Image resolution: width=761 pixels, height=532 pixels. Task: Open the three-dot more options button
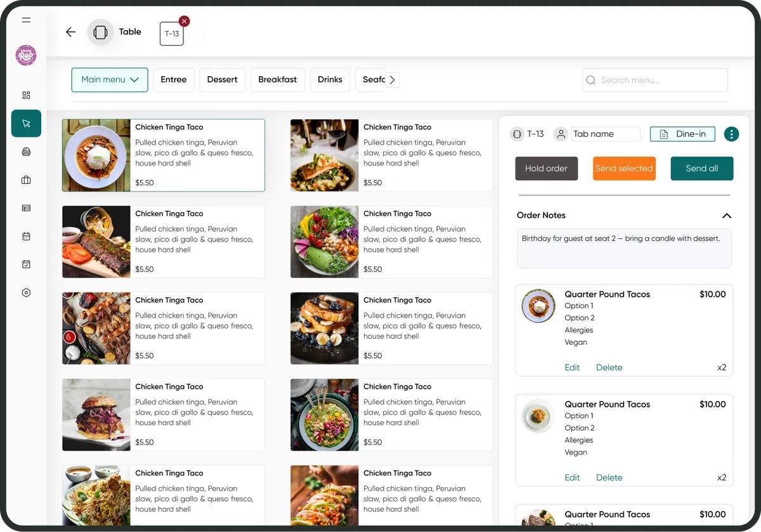pyautogui.click(x=731, y=134)
